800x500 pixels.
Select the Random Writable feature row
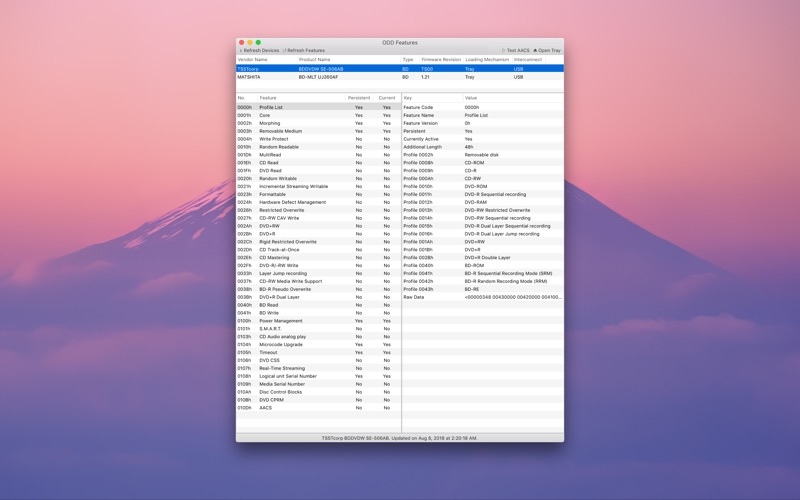click(x=318, y=179)
